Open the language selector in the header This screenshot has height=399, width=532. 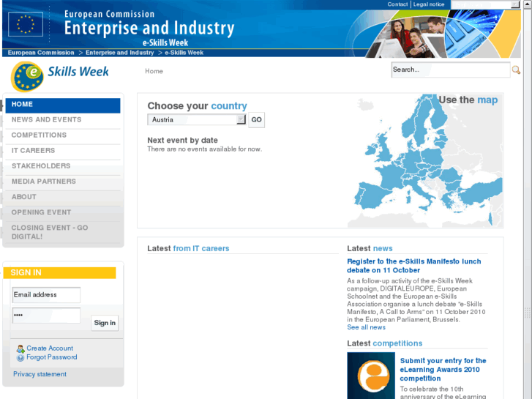pyautogui.click(x=485, y=4)
